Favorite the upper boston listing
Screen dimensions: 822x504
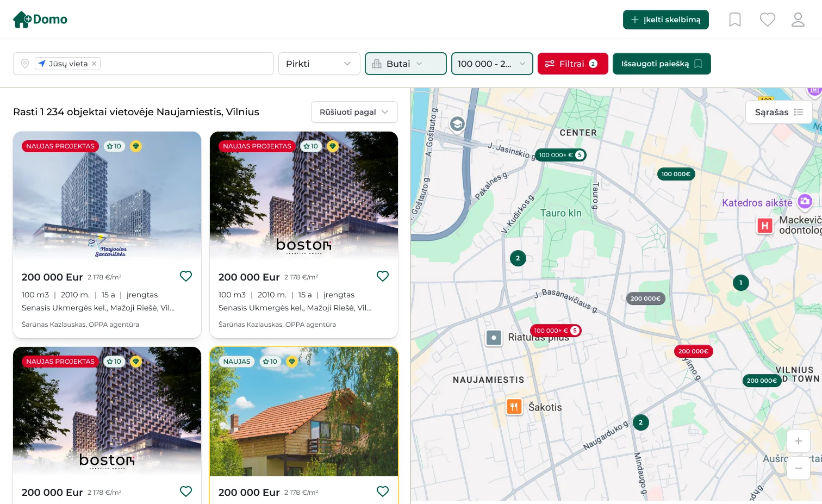coord(383,276)
